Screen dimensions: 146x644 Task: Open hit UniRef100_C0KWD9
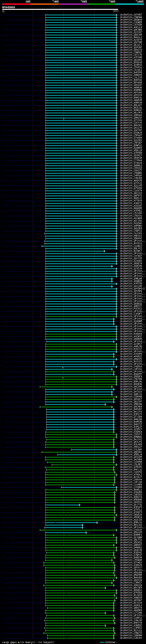(131, 22)
